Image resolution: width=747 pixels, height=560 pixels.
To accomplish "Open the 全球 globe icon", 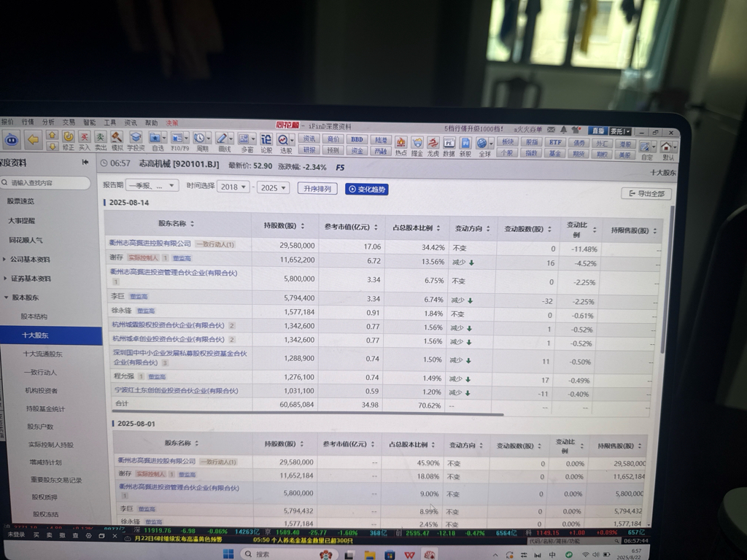I will coord(481,143).
